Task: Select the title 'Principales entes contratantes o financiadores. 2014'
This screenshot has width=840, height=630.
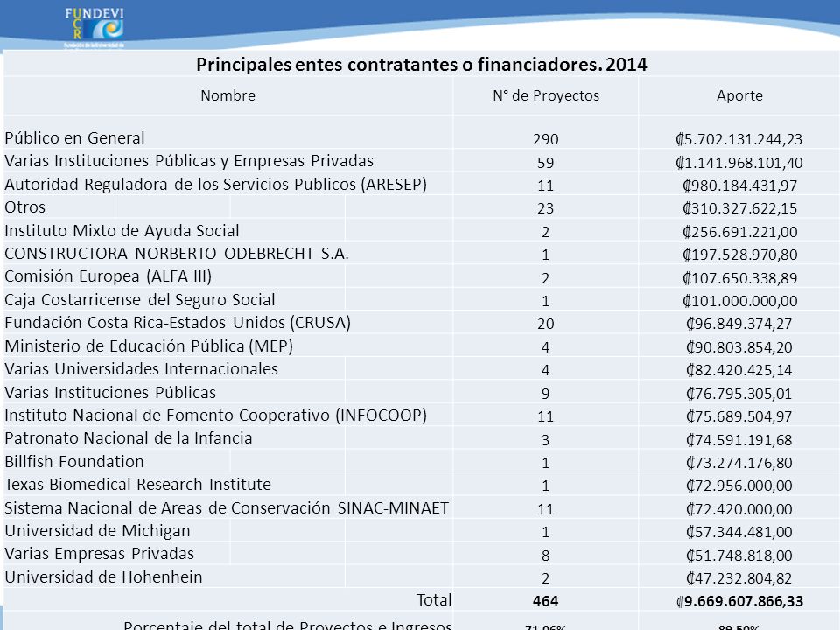Action: coord(421,64)
